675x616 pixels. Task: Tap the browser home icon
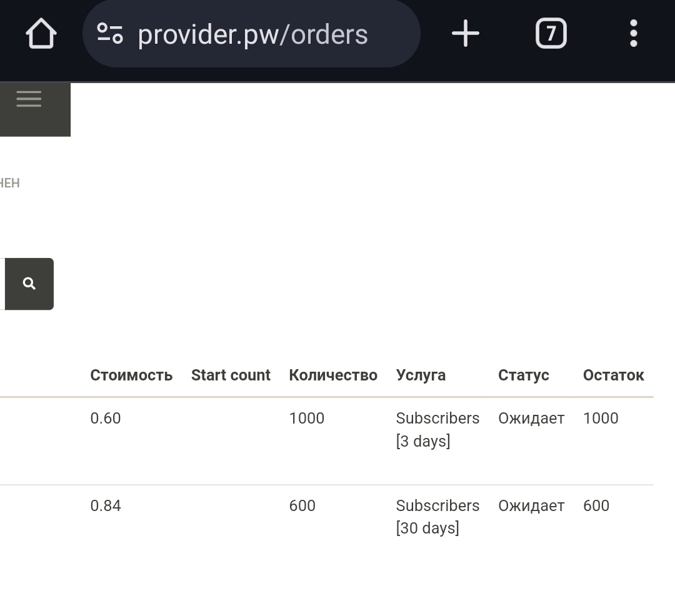[41, 34]
